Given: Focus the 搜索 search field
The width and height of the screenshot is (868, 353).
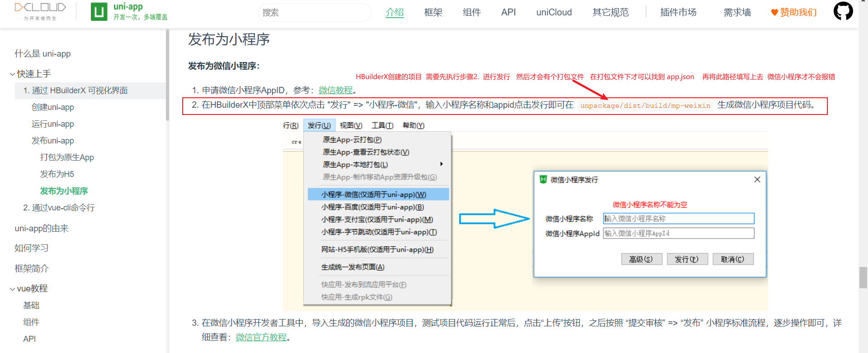Looking at the screenshot, I should tap(315, 13).
